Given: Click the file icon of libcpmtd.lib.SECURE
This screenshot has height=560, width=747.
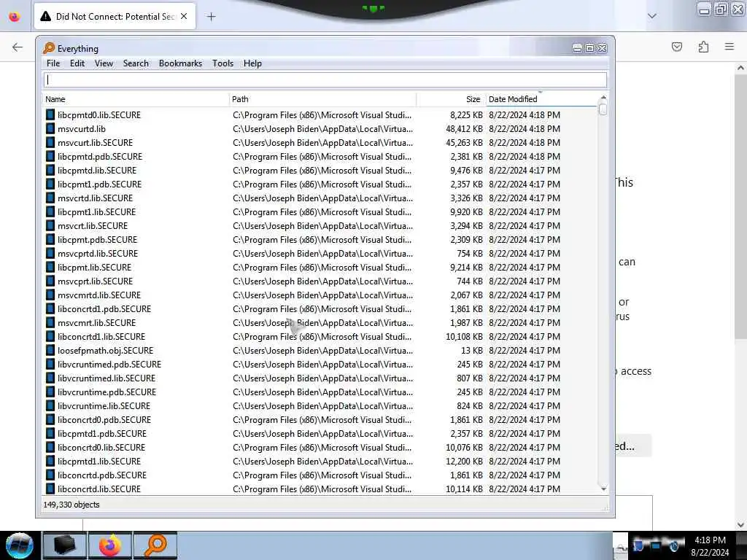Looking at the screenshot, I should click(50, 170).
